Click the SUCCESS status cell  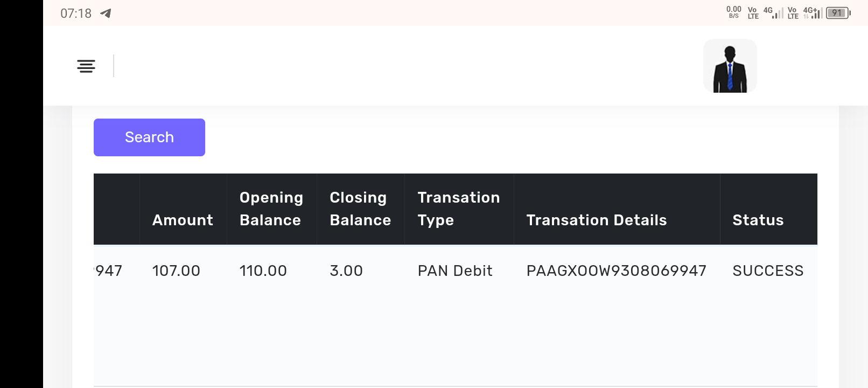(x=768, y=271)
